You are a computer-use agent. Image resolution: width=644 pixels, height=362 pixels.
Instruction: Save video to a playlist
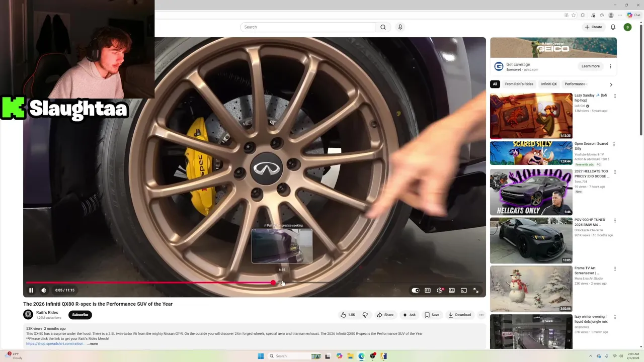tap(432, 315)
